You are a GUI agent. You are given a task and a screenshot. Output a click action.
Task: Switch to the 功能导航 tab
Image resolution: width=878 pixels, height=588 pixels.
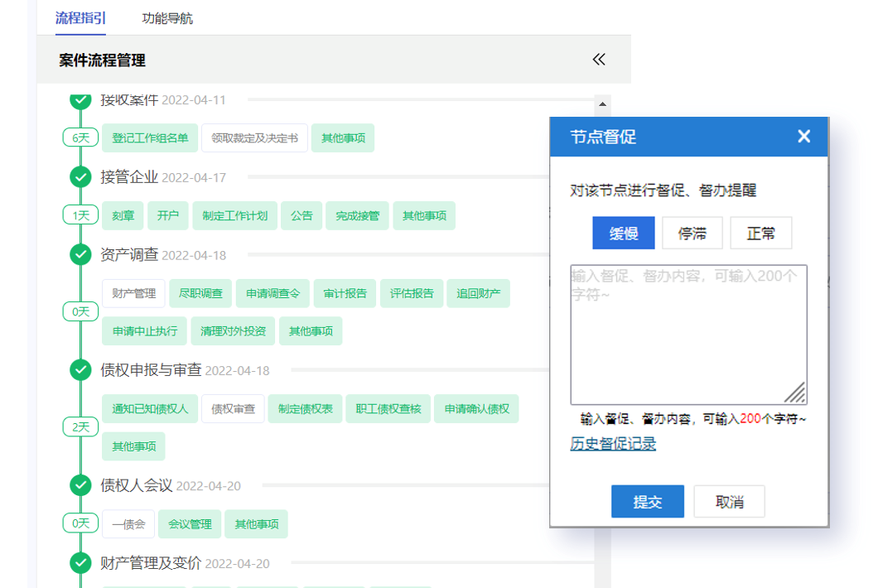pyautogui.click(x=167, y=18)
